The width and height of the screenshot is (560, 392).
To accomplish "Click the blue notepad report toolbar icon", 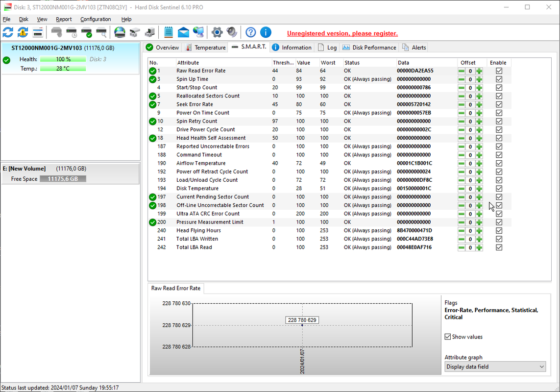I will [168, 32].
